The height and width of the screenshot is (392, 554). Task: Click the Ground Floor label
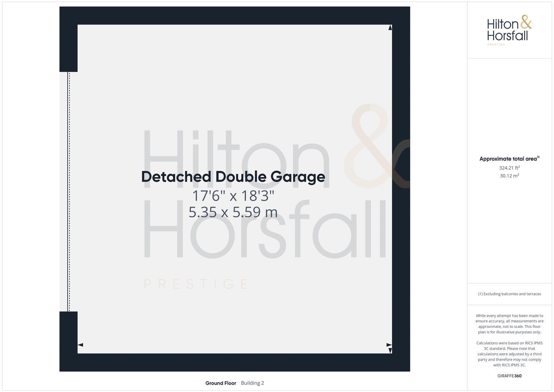tap(221, 383)
